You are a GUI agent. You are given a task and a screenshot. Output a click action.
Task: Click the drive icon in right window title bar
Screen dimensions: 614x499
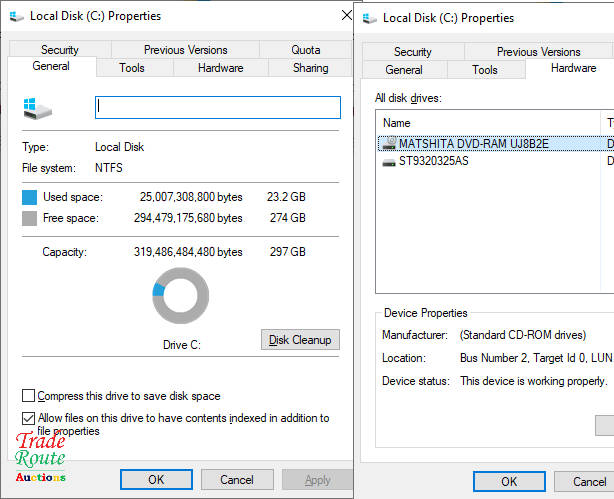click(x=370, y=18)
